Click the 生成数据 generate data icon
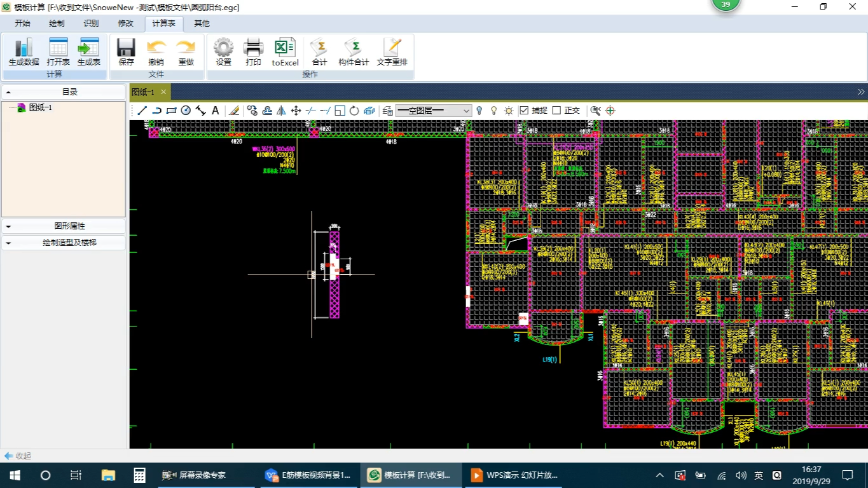 coord(24,52)
